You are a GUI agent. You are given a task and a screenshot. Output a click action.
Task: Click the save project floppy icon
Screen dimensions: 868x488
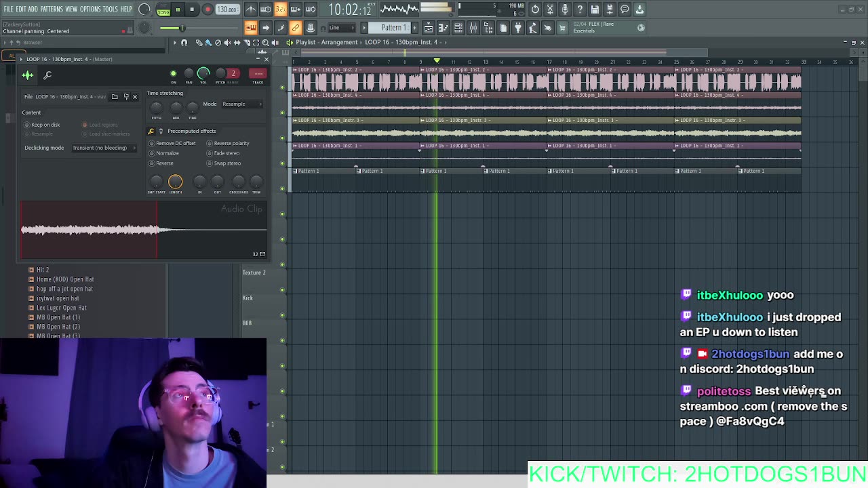click(595, 9)
